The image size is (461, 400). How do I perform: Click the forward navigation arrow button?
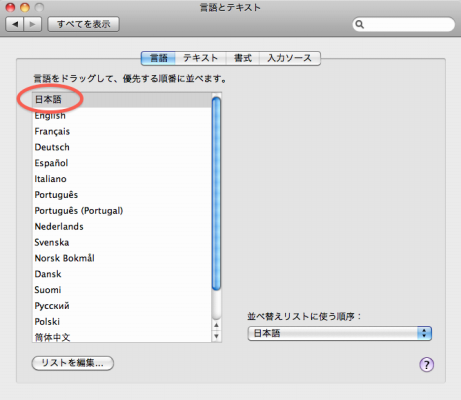coord(32,24)
